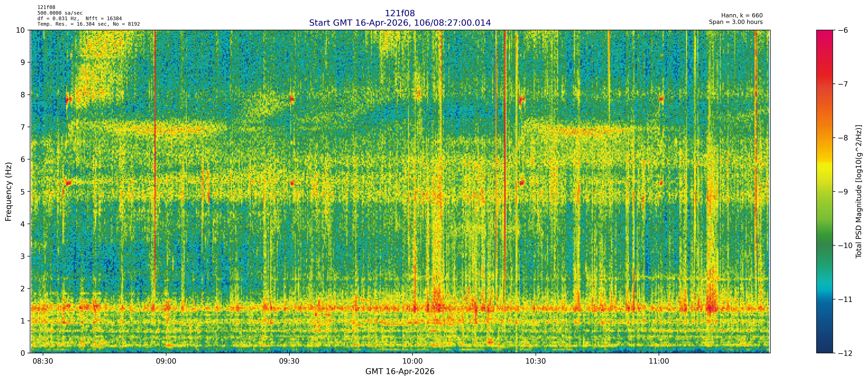Screen dimensions: 868x381
Task: Click the 'Span = 3.00 hours' text
Action: pyautogui.click(x=736, y=22)
